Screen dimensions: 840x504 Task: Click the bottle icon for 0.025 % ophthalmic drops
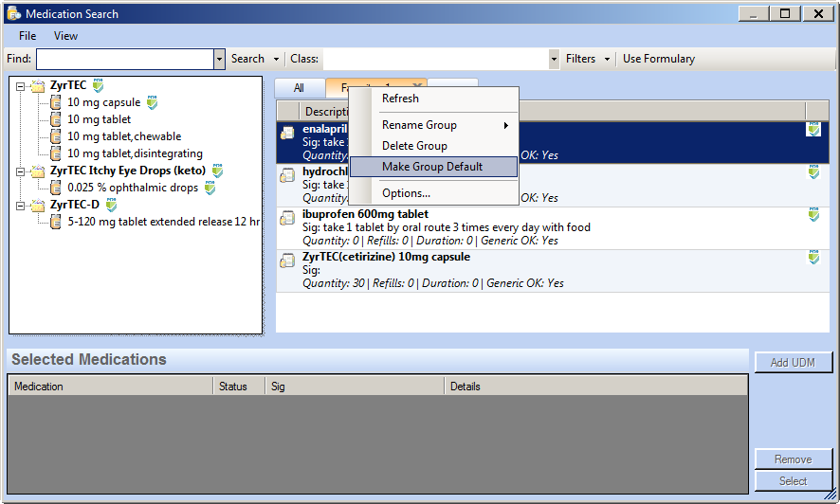pos(56,188)
